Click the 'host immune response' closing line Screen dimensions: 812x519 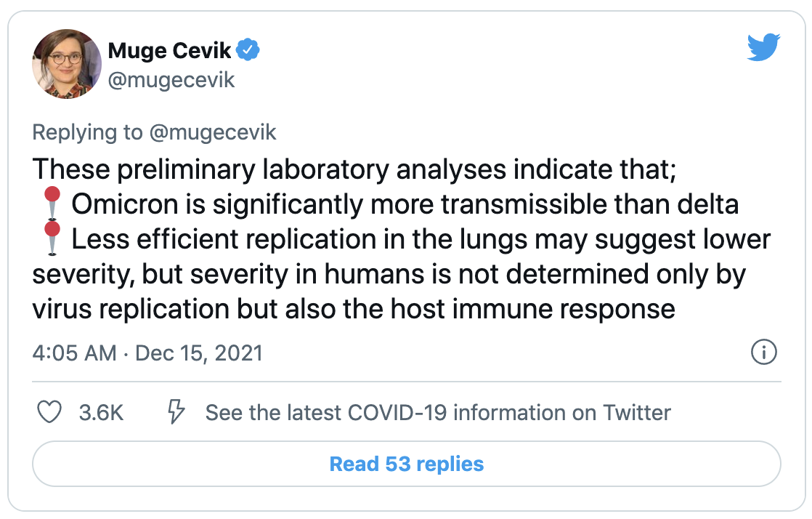coord(354,309)
